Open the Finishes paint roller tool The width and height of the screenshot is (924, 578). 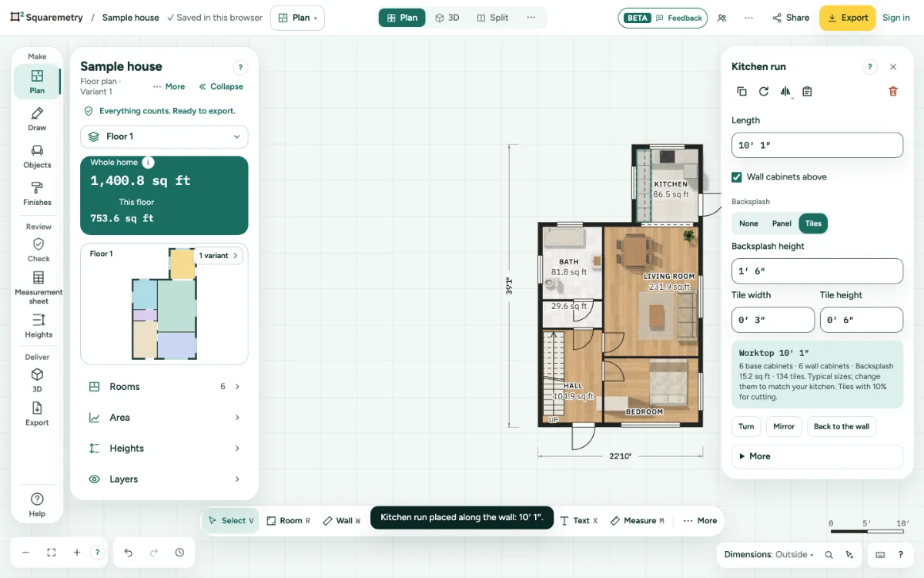[x=37, y=193]
